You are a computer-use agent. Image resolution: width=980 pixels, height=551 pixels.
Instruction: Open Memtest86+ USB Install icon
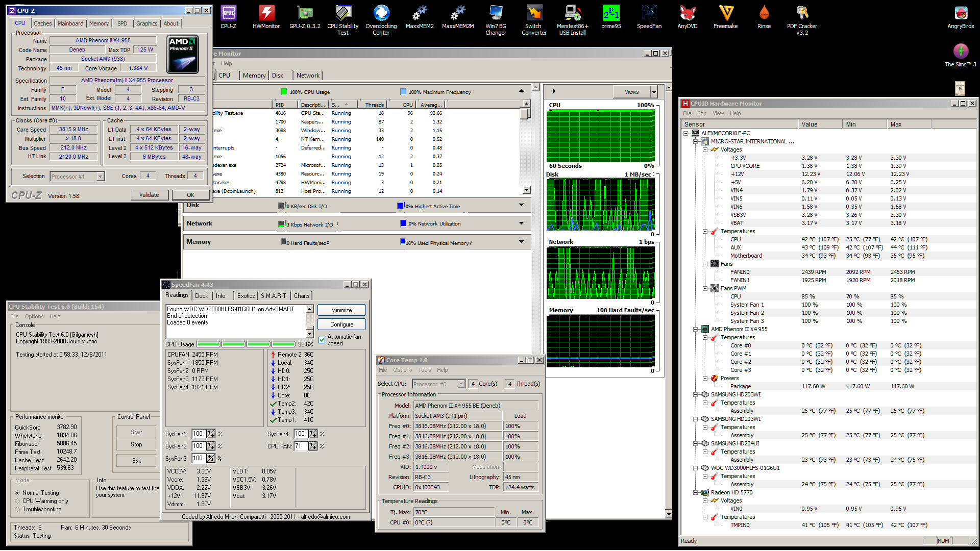click(x=572, y=20)
